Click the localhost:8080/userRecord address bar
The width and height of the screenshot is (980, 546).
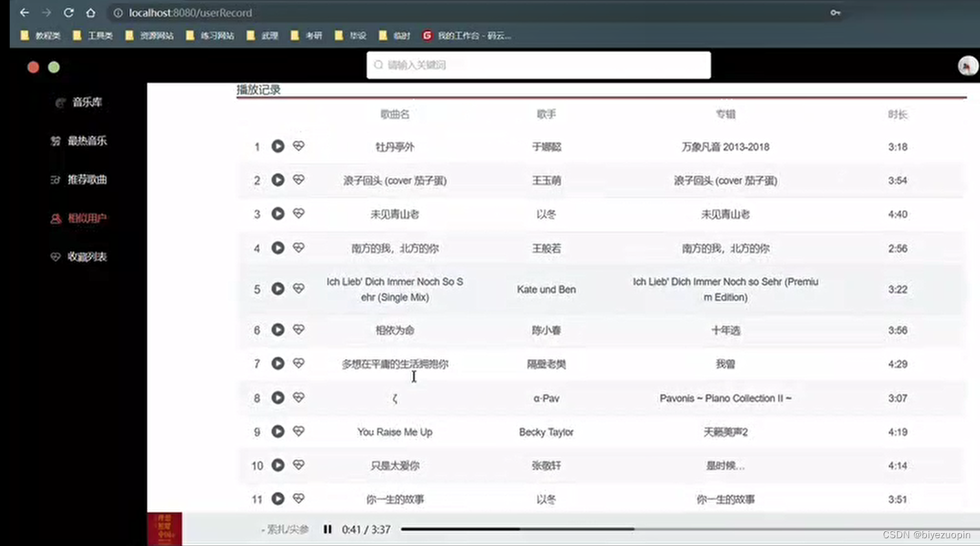(x=476, y=12)
